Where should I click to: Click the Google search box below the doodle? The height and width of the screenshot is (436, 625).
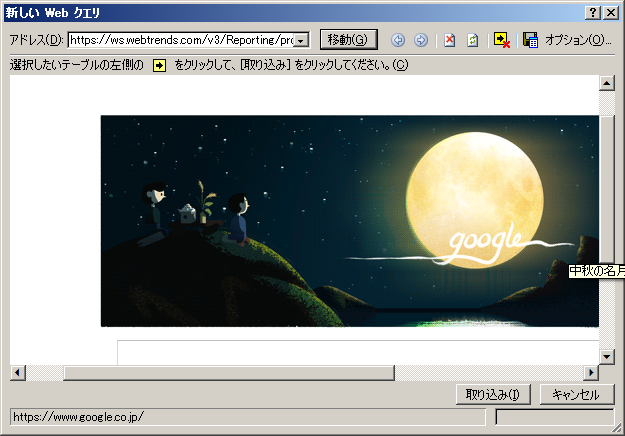[x=355, y=353]
